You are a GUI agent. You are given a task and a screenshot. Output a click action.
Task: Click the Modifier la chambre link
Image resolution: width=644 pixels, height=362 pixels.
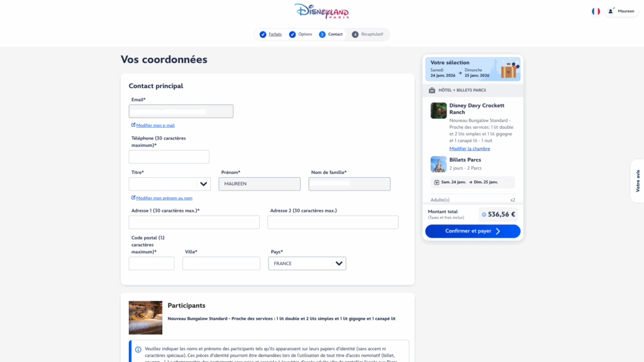(x=469, y=148)
